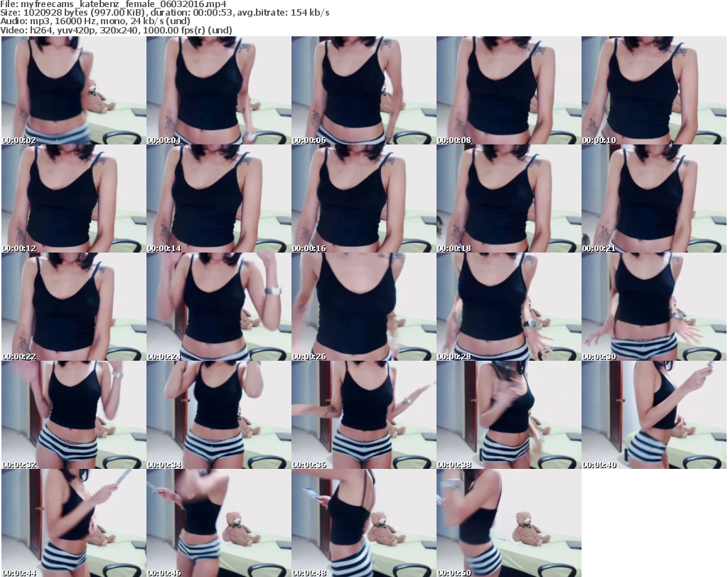The image size is (728, 577).
Task: Choose the 00:00:22 frame
Action: pos(74,307)
